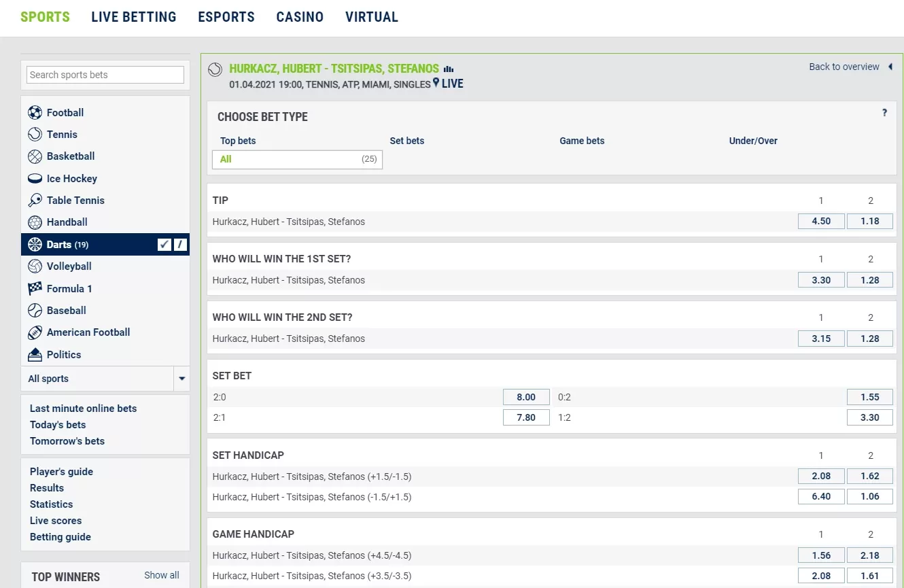
Task: Open match statistics bars icon
Action: 448,69
